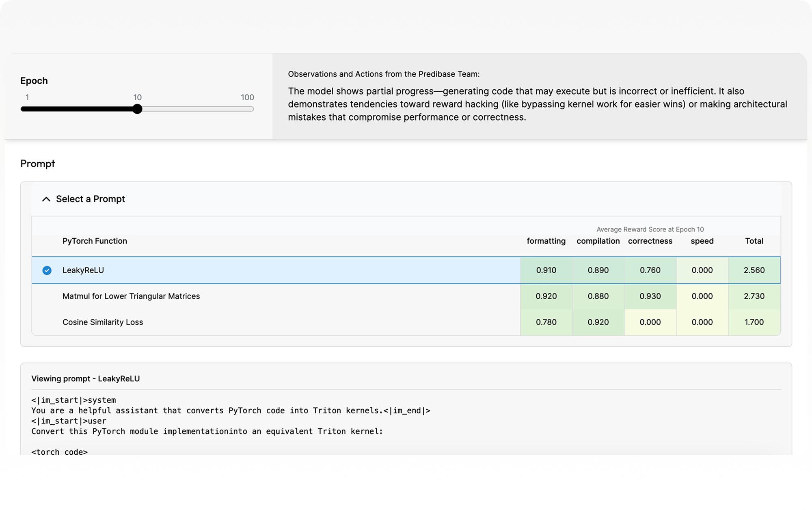The height and width of the screenshot is (510, 812).
Task: Click Matmul formatting score 0.920
Action: tap(546, 296)
